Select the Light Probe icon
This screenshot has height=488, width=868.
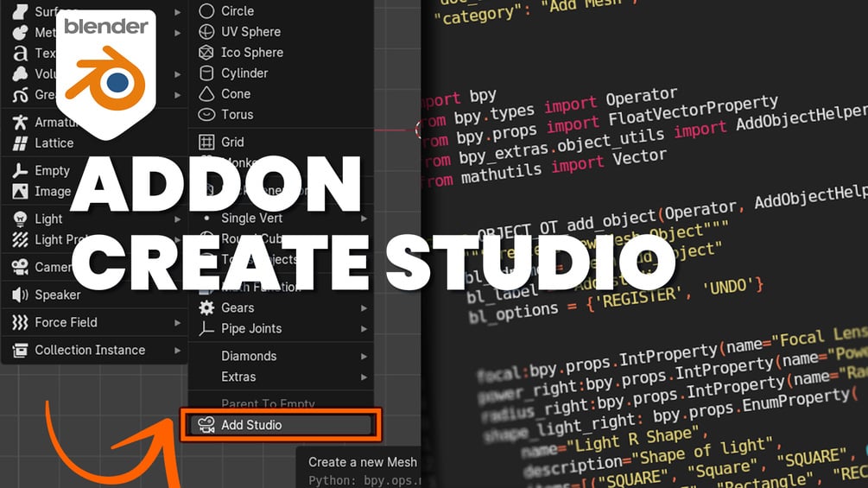point(21,239)
